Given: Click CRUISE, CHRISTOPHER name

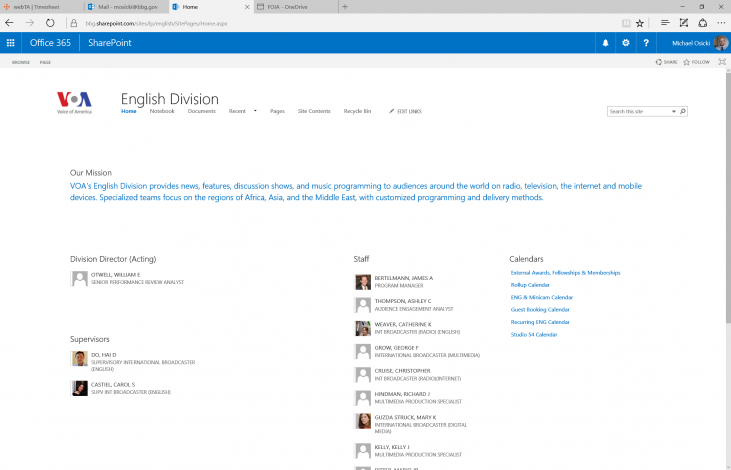Looking at the screenshot, I should tap(402, 371).
